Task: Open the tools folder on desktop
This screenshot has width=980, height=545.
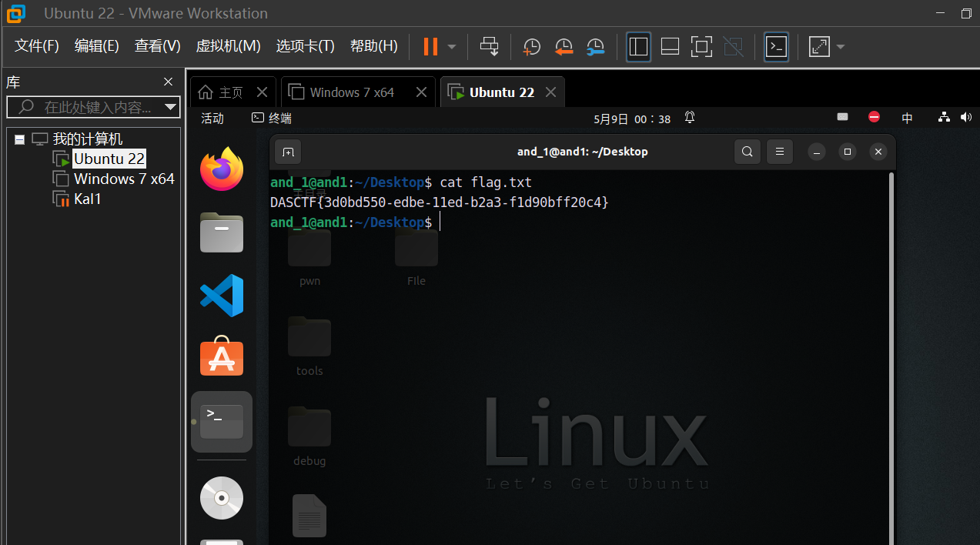Action: tap(309, 347)
